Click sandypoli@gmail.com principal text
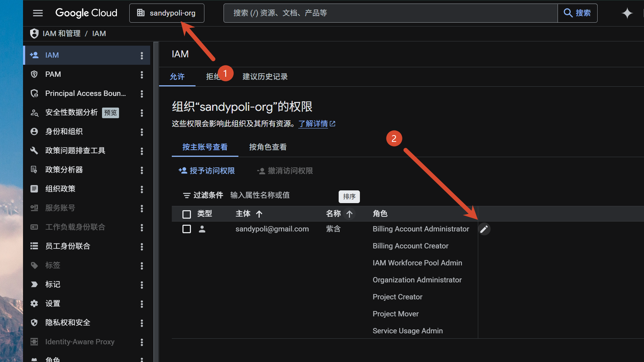Image resolution: width=644 pixels, height=362 pixels. tap(272, 229)
